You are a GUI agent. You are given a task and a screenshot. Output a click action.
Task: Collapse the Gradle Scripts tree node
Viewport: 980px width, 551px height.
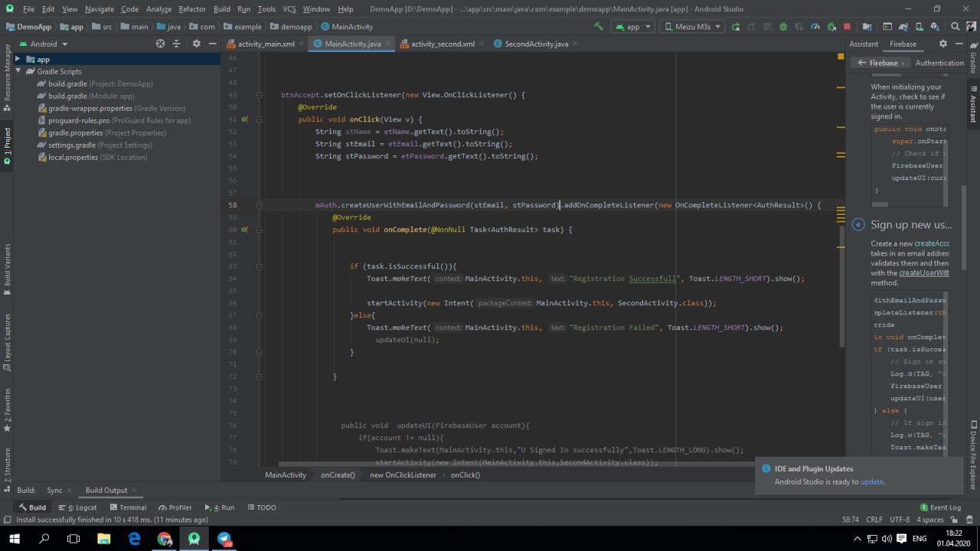click(x=19, y=71)
